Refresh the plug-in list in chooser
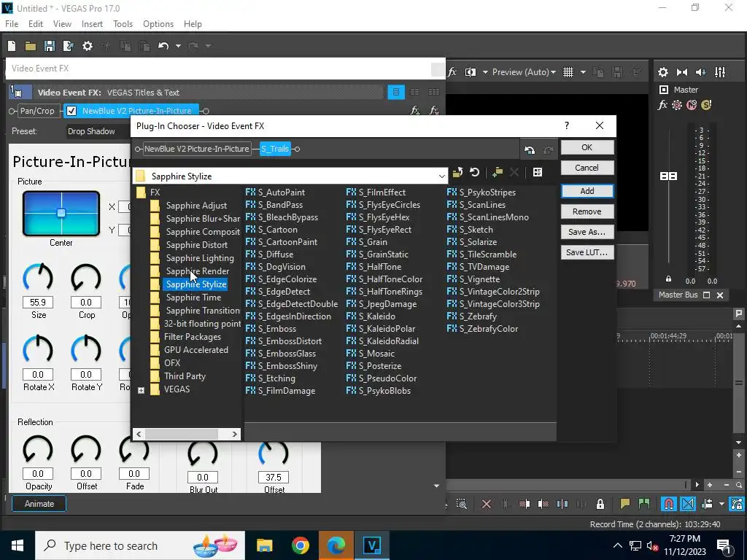Screen dimensions: 747x560 click(474, 172)
